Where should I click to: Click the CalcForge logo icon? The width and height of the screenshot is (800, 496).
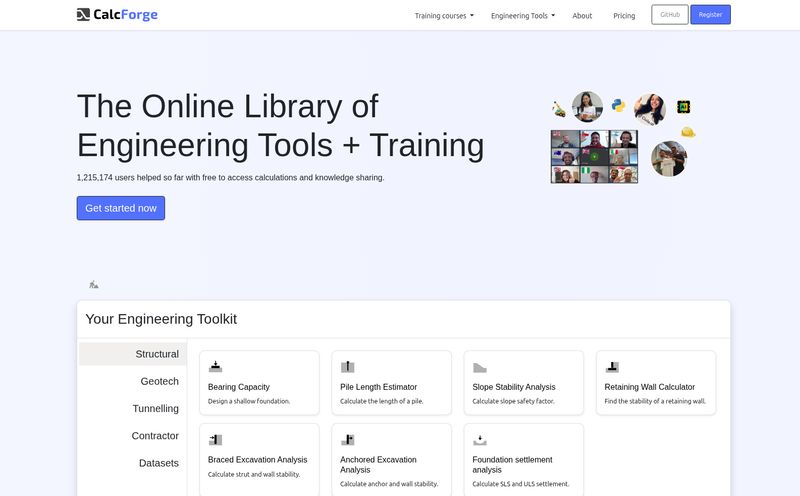tap(83, 14)
